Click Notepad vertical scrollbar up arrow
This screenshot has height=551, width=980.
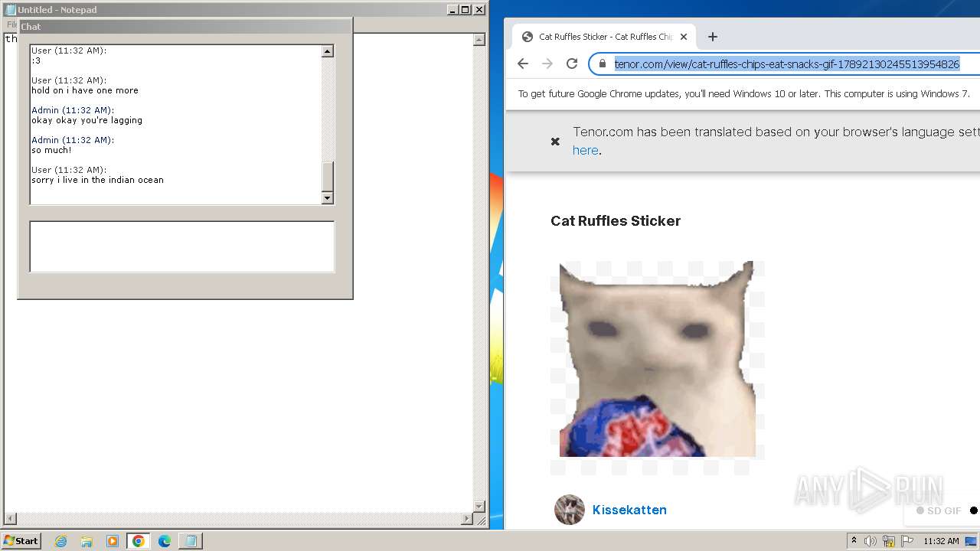[479, 40]
